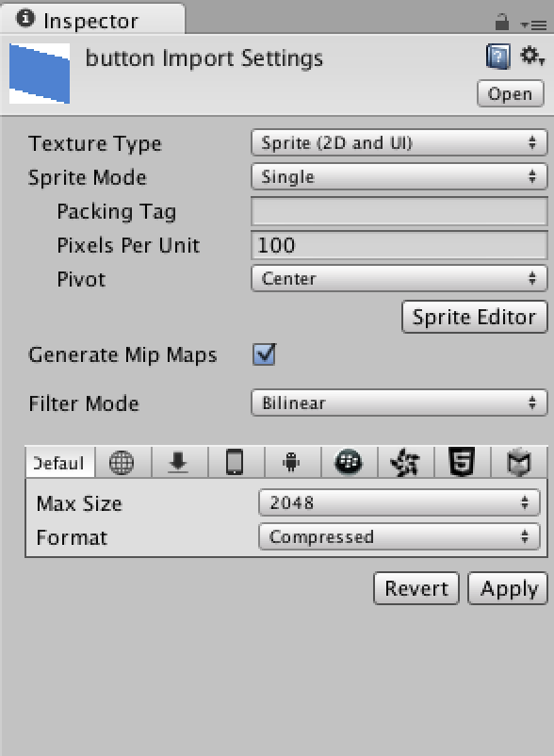Open the BlackBerry platform override tab
The image size is (554, 756).
pyautogui.click(x=349, y=463)
